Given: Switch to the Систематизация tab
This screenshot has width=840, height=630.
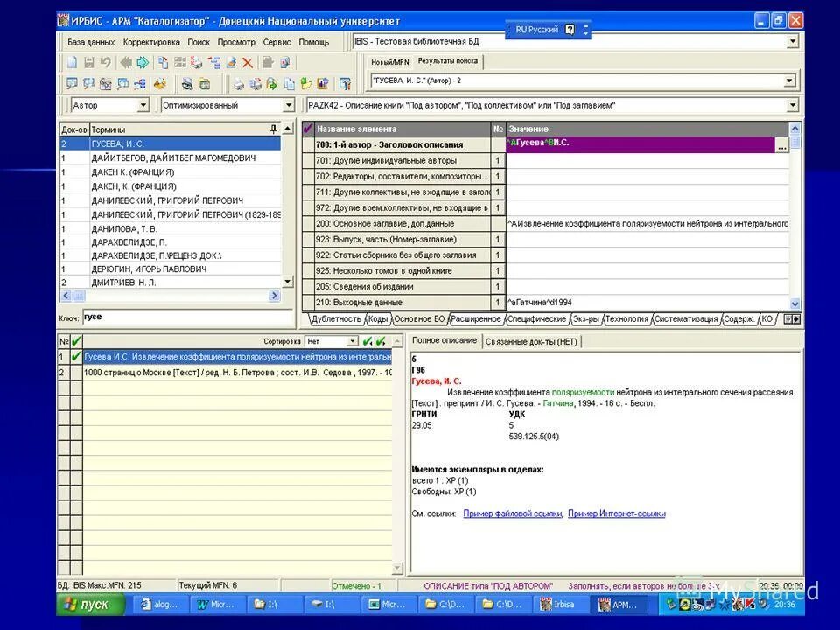Looking at the screenshot, I should 686,318.
